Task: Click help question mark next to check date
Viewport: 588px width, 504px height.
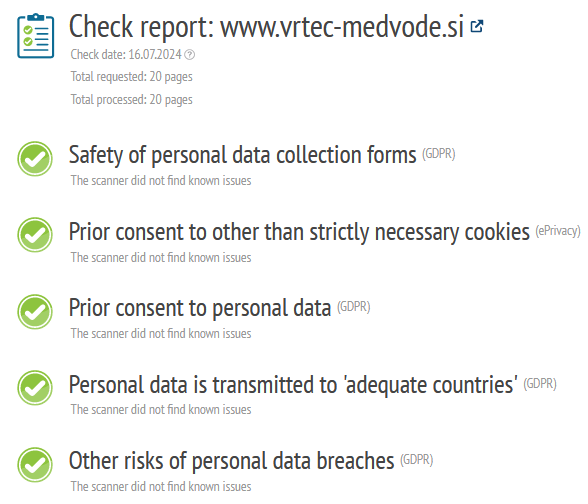Action: point(190,55)
